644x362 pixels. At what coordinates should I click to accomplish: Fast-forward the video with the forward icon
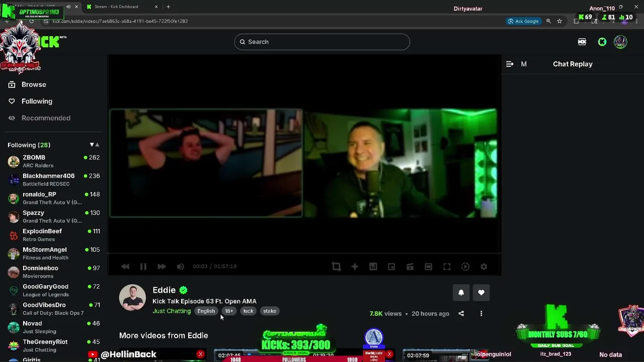tap(162, 266)
